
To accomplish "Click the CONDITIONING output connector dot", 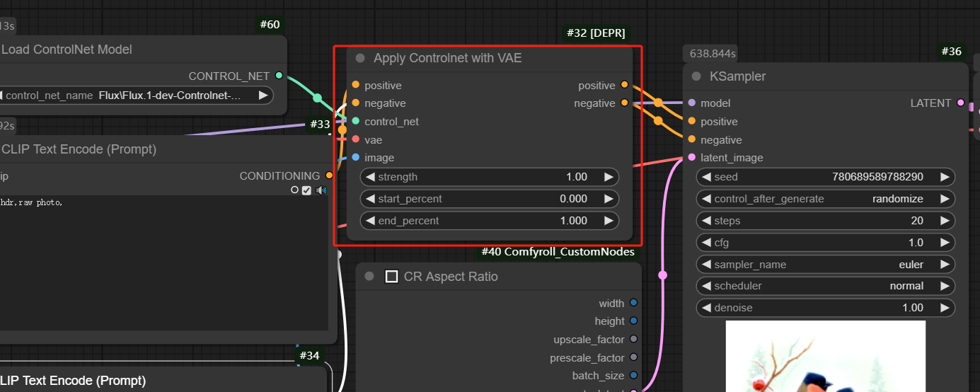I will pos(329,175).
